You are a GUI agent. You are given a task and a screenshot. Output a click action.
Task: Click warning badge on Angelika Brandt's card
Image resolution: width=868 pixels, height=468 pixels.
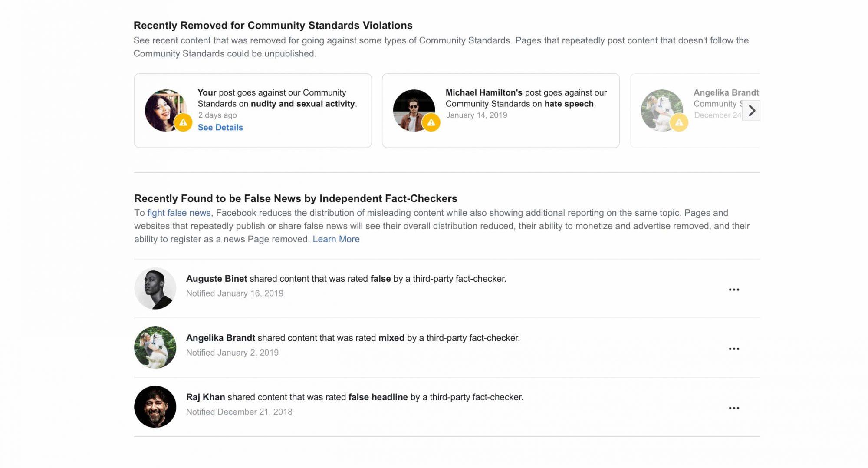[679, 122]
